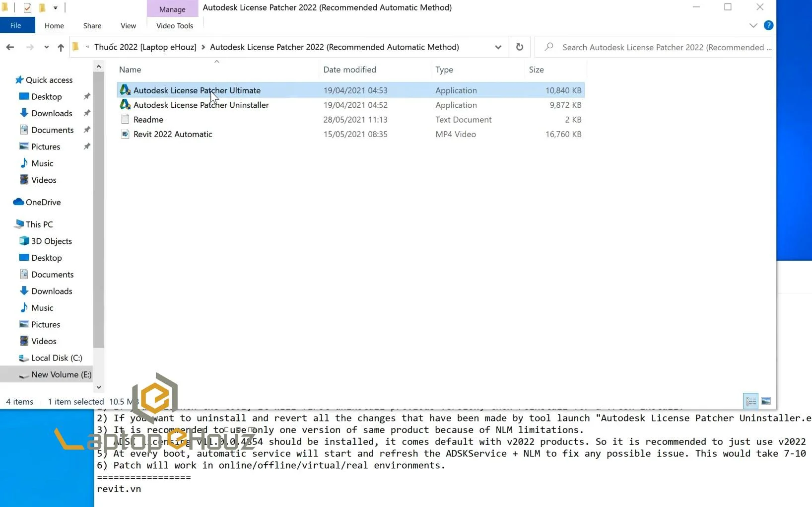
Task: Click the Revit 2022 Automatic file name
Action: tap(173, 134)
